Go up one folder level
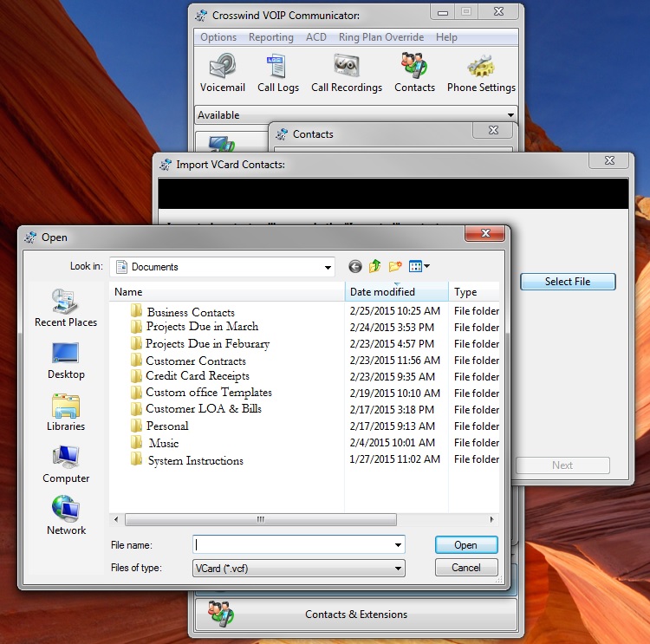This screenshot has height=644, width=650. [x=375, y=267]
